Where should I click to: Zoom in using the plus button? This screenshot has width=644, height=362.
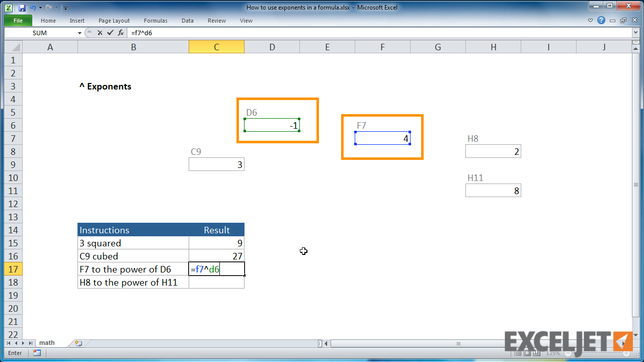[x=626, y=353]
